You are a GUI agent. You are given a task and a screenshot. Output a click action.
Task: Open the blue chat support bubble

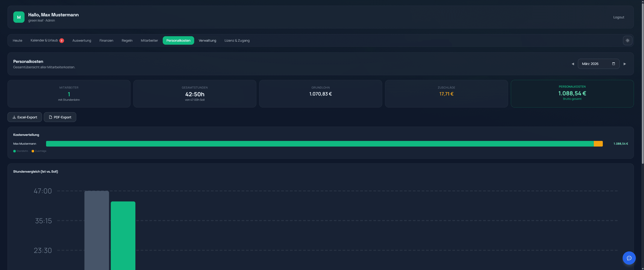pos(629,258)
